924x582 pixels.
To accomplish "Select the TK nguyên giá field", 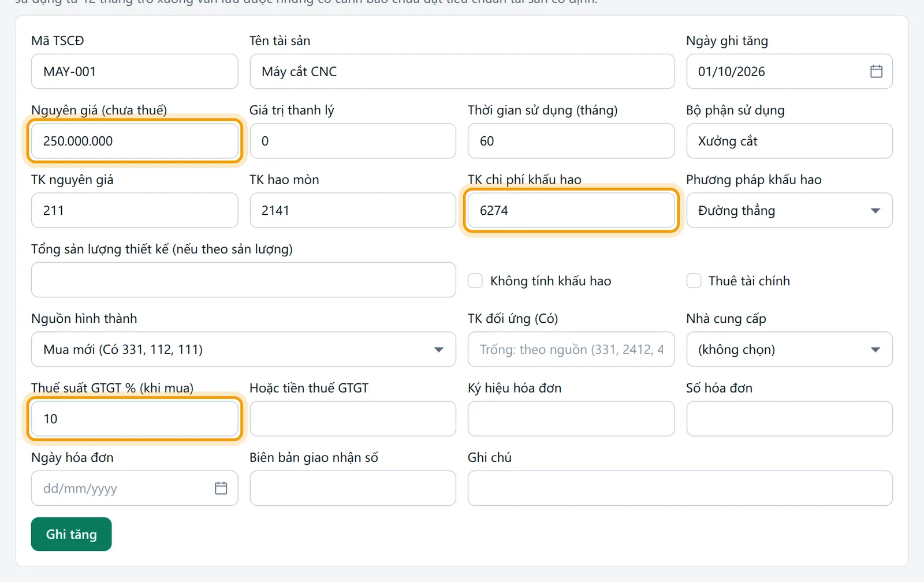I will pyautogui.click(x=135, y=211).
